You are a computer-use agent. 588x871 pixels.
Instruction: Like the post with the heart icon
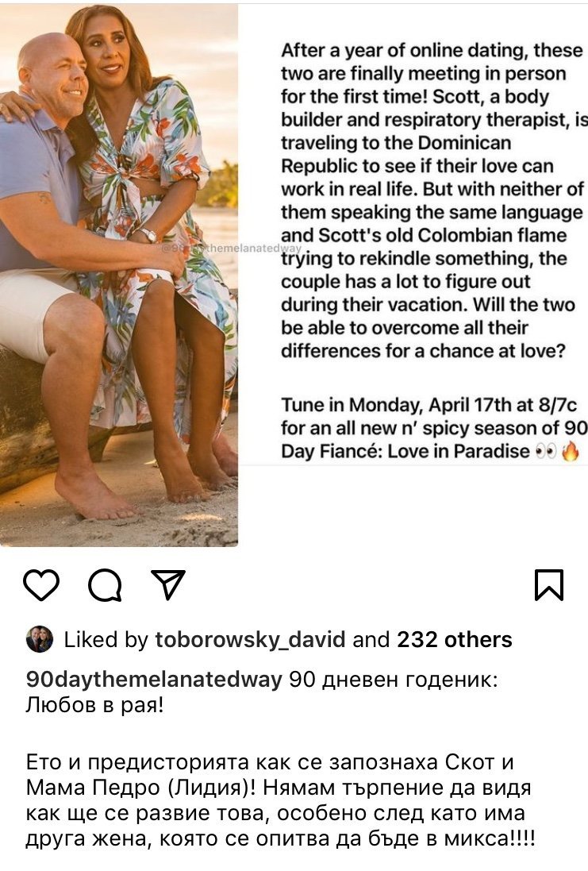point(41,585)
